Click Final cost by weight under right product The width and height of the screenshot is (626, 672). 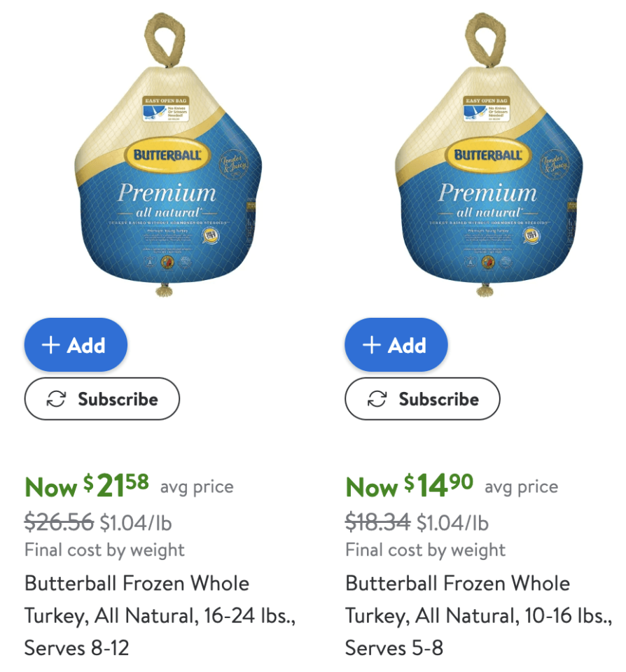coord(425,549)
